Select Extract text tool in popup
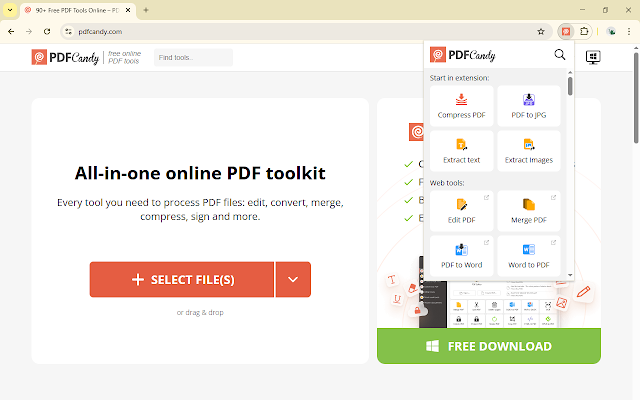 coord(462,151)
